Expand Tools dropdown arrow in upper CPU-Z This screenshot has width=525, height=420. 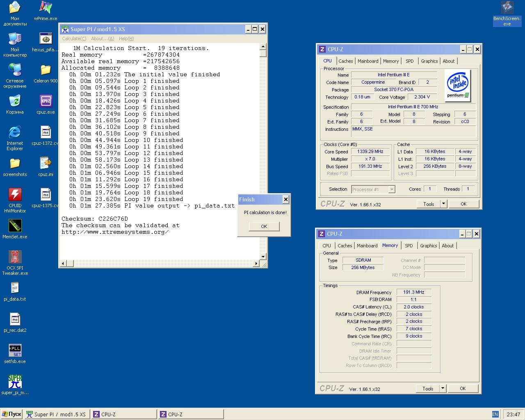[443, 204]
